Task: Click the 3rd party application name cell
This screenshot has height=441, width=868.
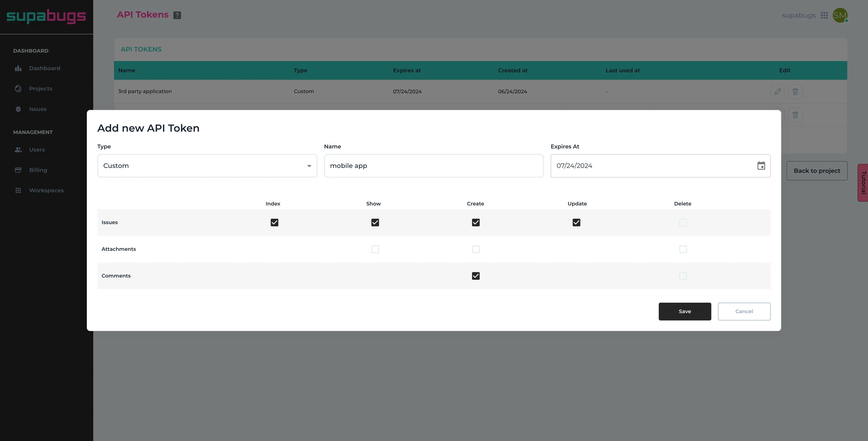Action: (145, 91)
